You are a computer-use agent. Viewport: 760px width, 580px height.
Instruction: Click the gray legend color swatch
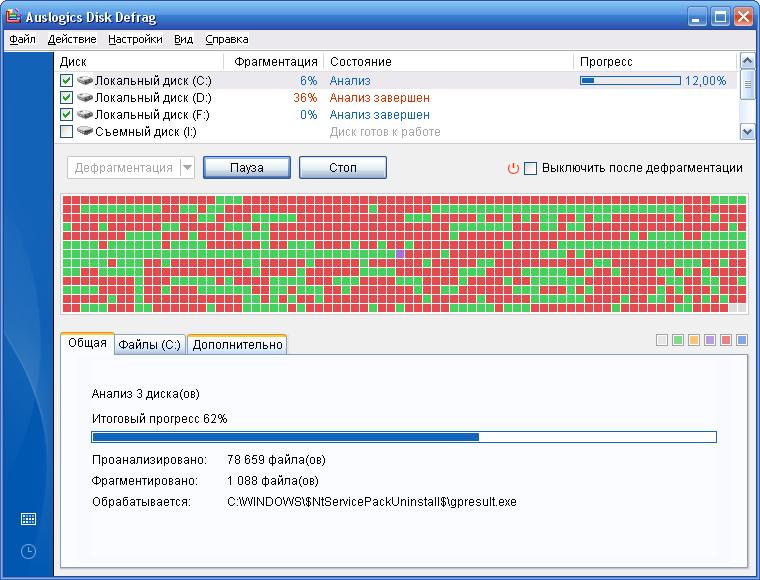click(662, 340)
